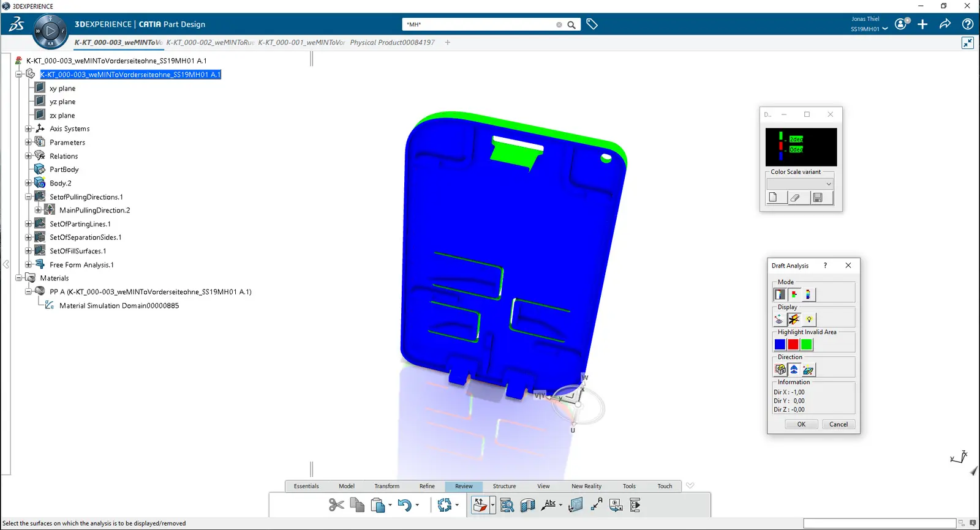Click the tag icon beside search bar
Image resolution: width=980 pixels, height=530 pixels.
592,24
